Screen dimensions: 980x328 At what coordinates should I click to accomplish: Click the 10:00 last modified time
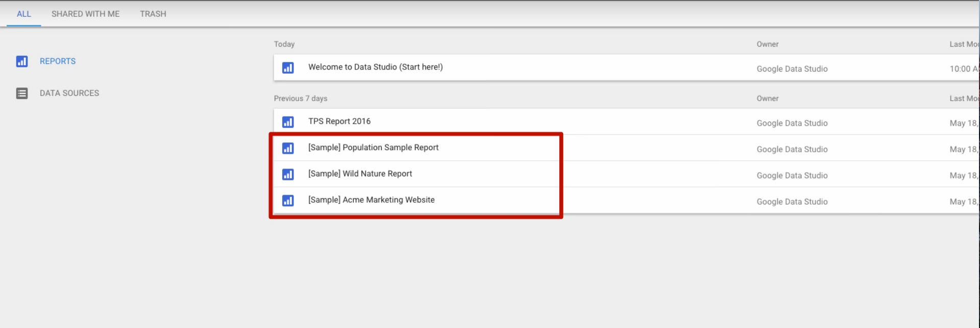[x=964, y=69]
